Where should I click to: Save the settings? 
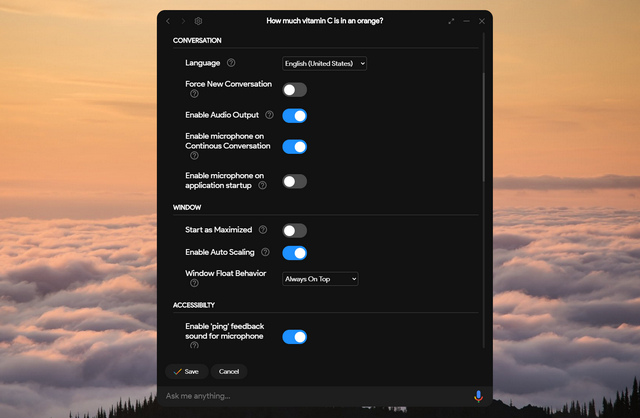pyautogui.click(x=187, y=371)
